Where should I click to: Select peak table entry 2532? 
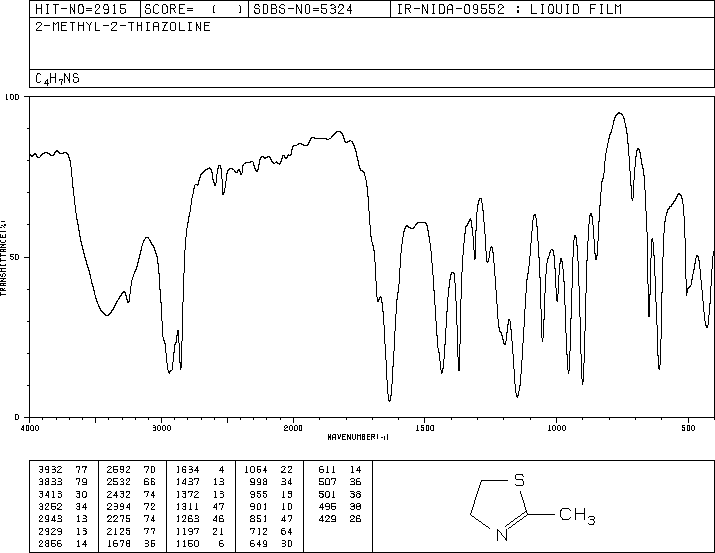pos(119,482)
